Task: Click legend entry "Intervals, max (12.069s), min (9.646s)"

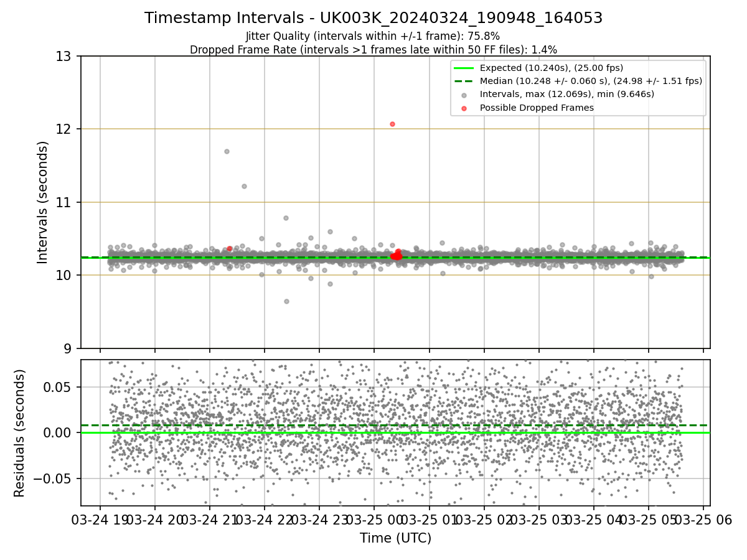Action: (x=567, y=94)
